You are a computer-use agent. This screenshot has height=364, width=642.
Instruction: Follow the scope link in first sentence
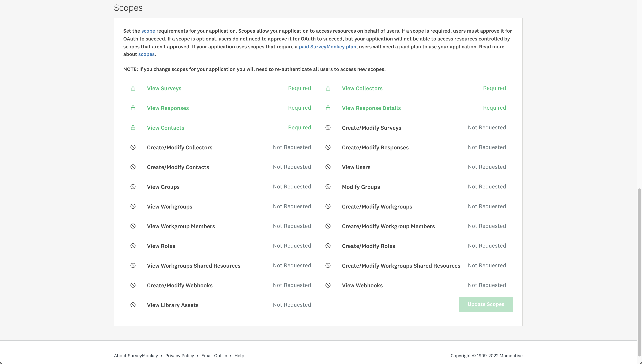(x=148, y=31)
